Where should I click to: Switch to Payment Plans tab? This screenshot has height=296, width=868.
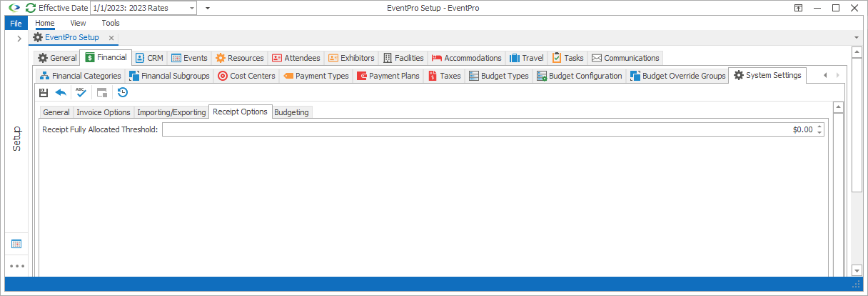pyautogui.click(x=389, y=76)
